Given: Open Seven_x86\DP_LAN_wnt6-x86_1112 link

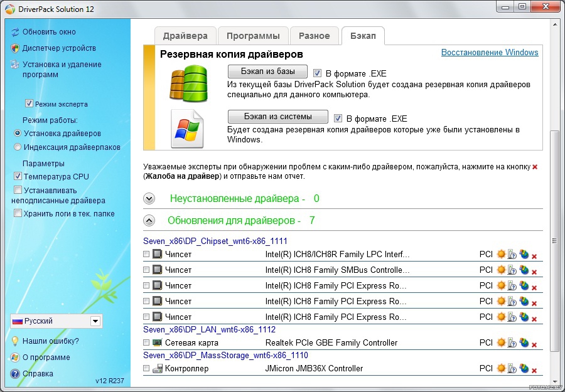Looking at the screenshot, I should (x=209, y=329).
